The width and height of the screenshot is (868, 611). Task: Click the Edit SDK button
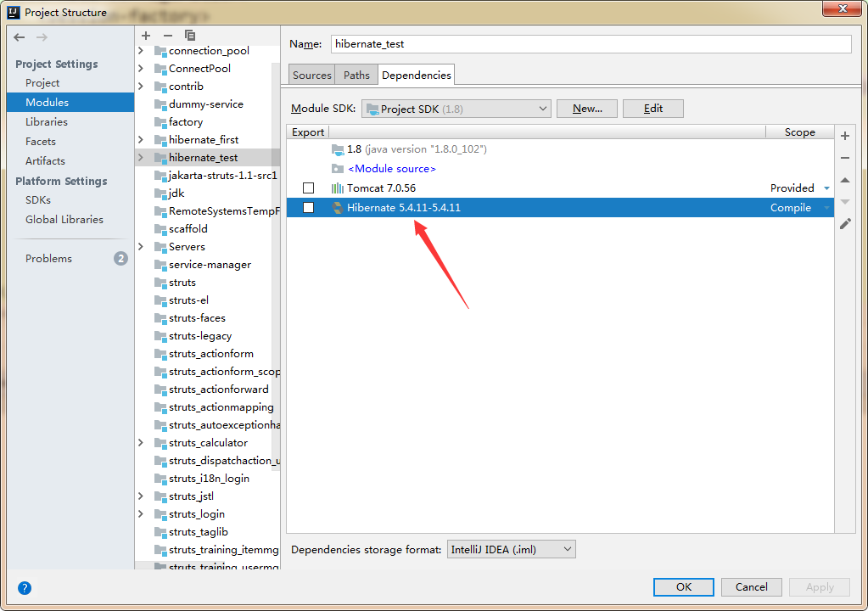[x=653, y=109]
